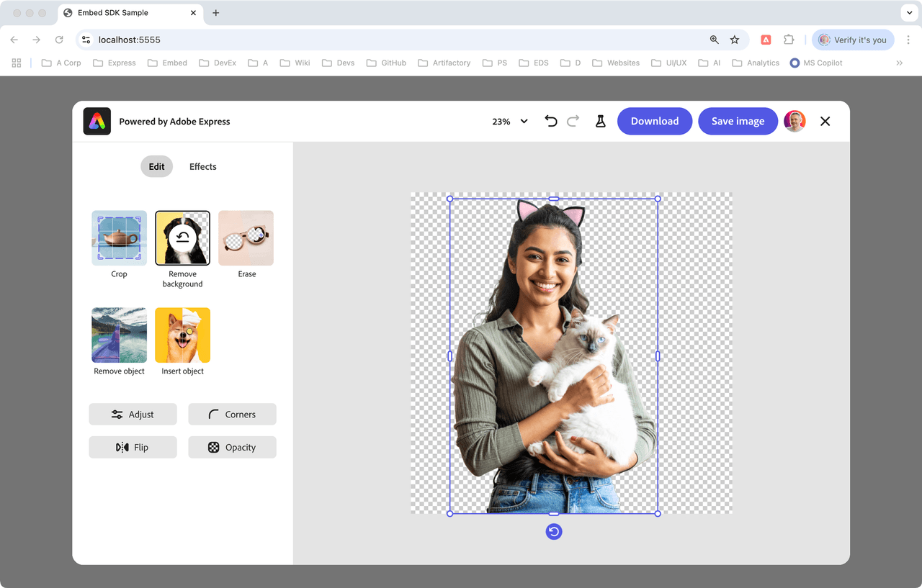Click the redo arrow icon
Viewport: 922px width, 588px height.
coord(573,121)
